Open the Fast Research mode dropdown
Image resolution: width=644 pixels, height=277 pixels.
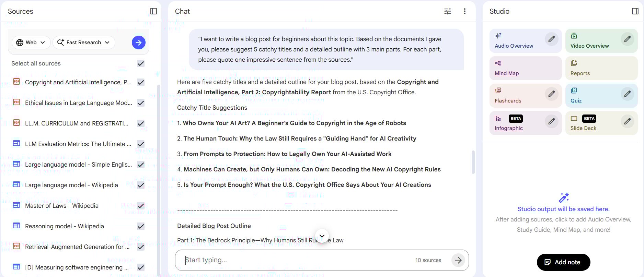pos(84,43)
